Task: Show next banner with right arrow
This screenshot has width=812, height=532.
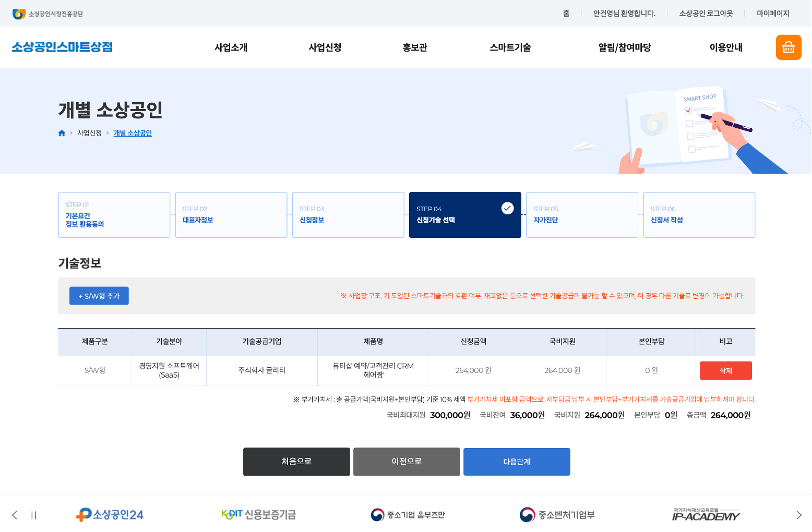Action: pyautogui.click(x=798, y=515)
